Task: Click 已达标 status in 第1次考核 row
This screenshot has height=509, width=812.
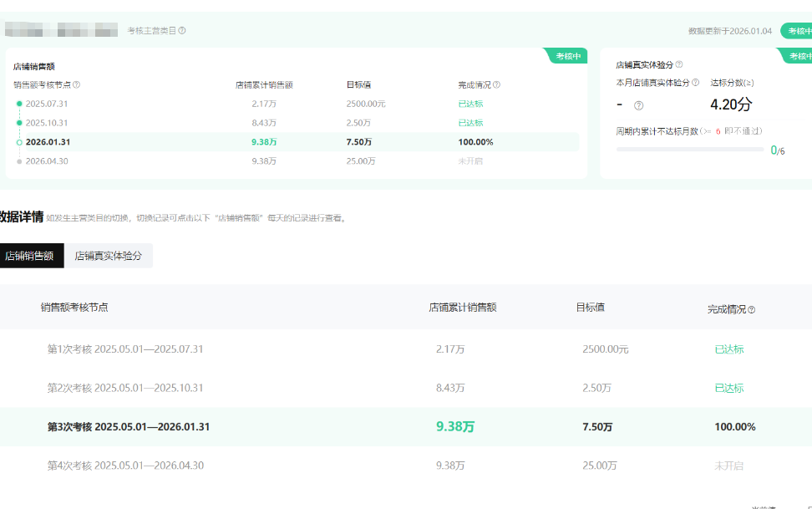Action: point(728,349)
